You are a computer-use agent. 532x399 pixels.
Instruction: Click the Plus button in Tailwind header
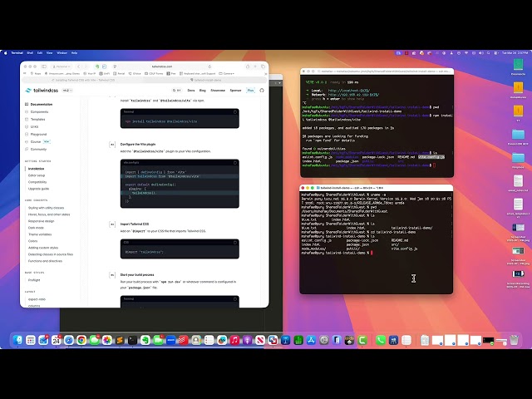point(250,91)
